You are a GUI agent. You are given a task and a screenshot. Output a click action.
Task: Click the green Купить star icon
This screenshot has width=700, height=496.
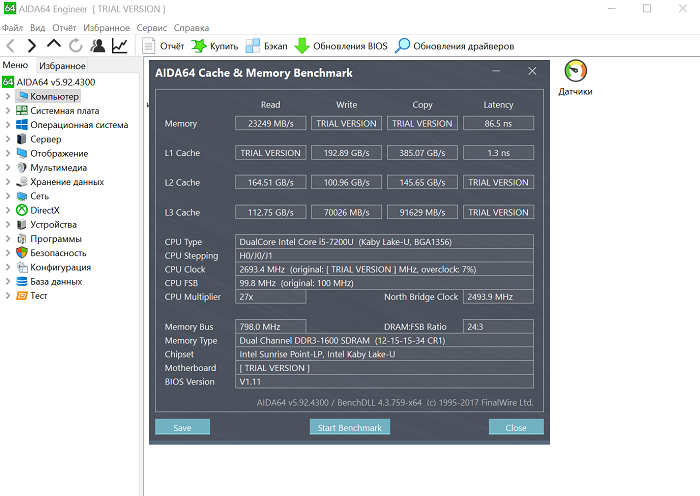pos(199,46)
